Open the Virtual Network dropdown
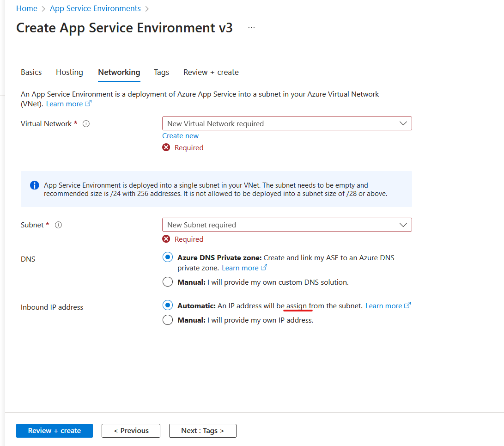Image resolution: width=504 pixels, height=446 pixels. coord(286,123)
